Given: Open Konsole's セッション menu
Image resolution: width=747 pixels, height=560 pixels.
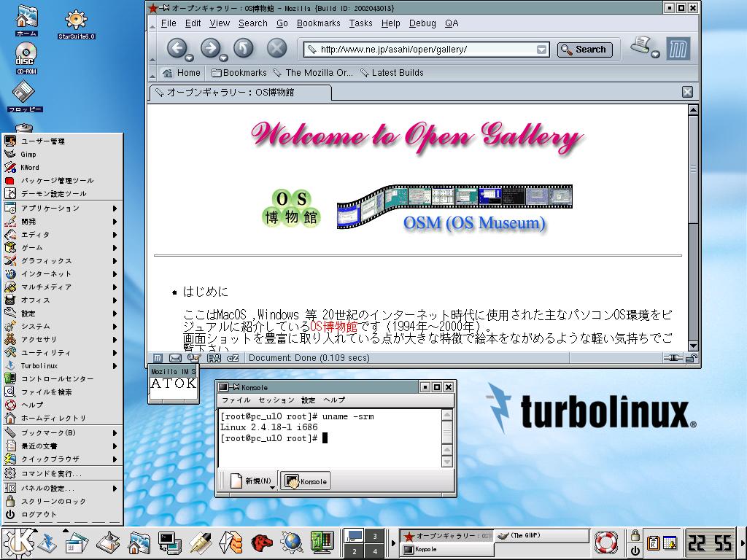Looking at the screenshot, I should click(276, 400).
